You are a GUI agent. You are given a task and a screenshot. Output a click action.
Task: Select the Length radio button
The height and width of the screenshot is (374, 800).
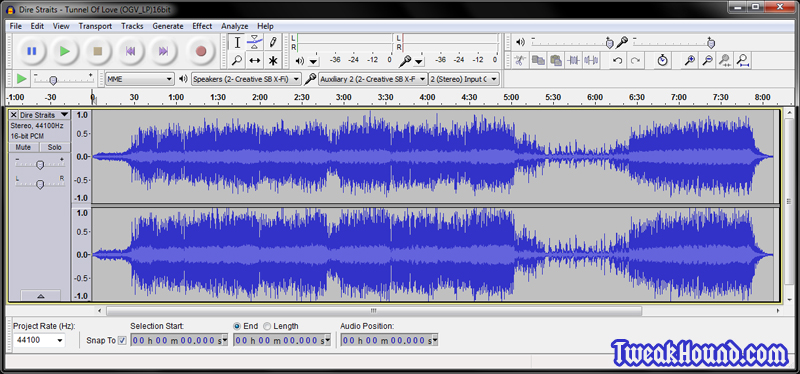pyautogui.click(x=267, y=326)
